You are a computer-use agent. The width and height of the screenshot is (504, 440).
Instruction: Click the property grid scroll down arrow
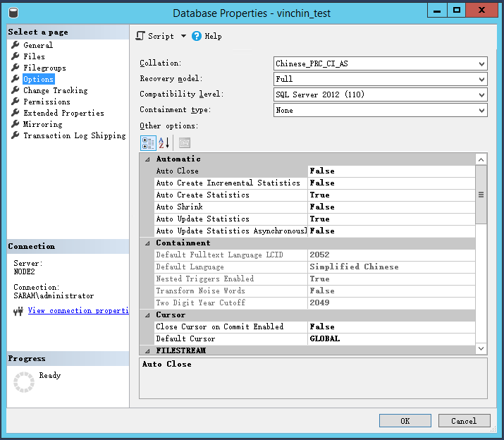(481, 348)
